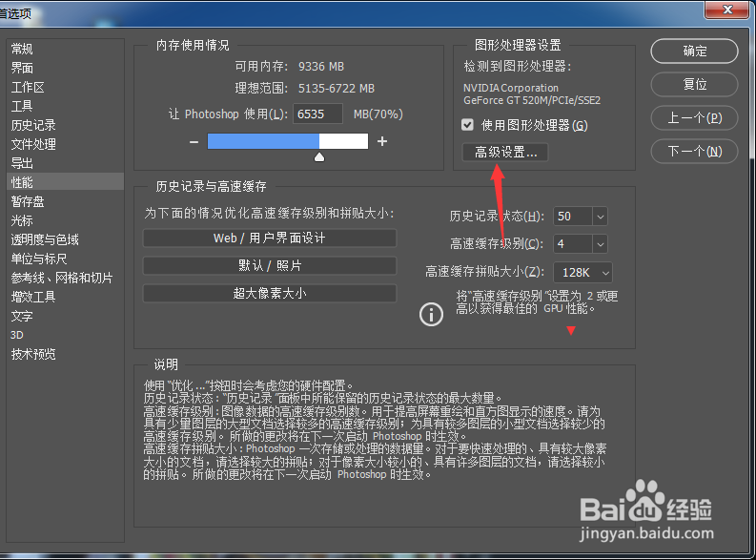Image resolution: width=756 pixels, height=560 pixels.
Task: Switch to the 工作区 category
Action: click(x=28, y=88)
